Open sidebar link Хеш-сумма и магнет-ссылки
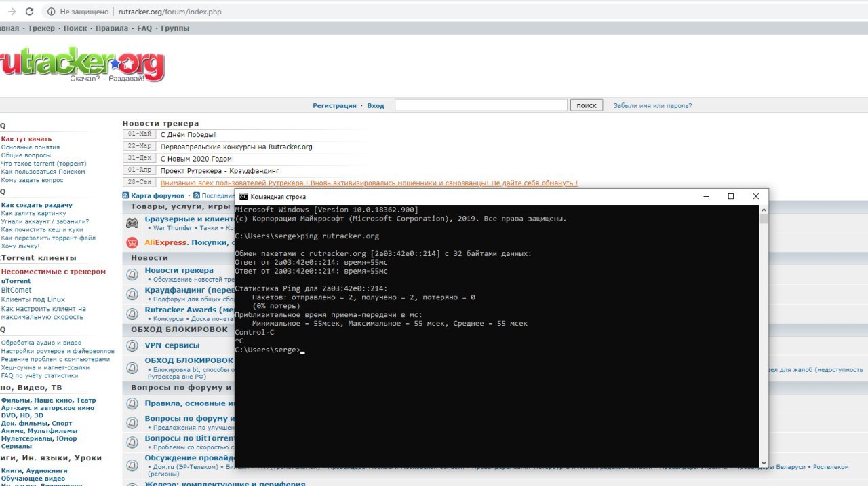The height and width of the screenshot is (486, 868). click(x=45, y=367)
